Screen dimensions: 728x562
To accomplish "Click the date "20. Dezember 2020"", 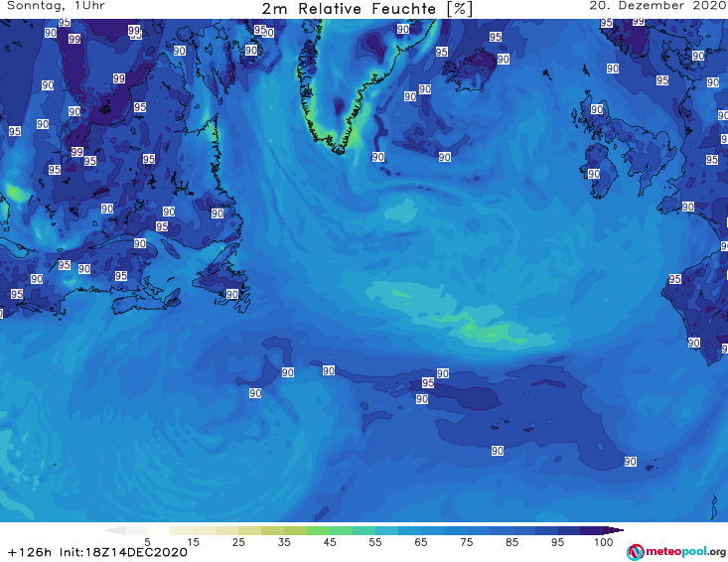I will tap(658, 6).
